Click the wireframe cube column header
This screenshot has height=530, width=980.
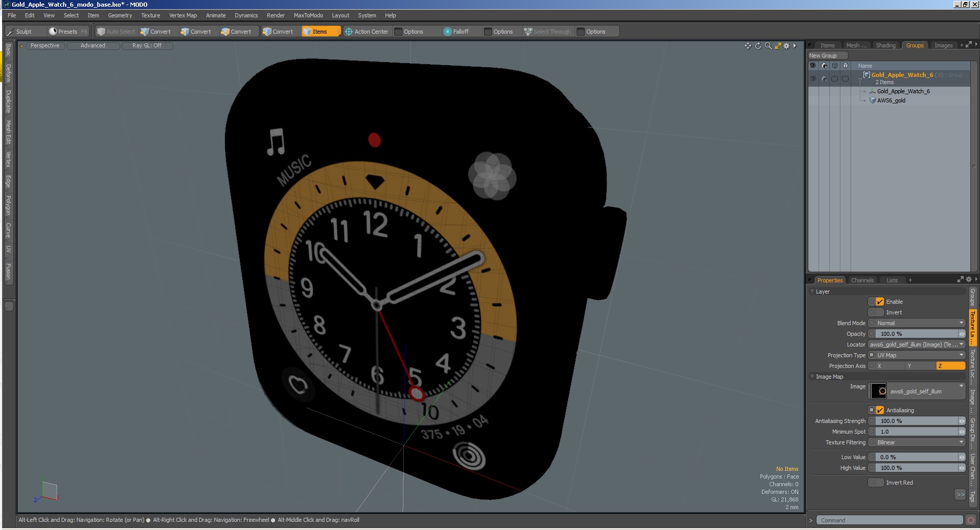pos(835,66)
